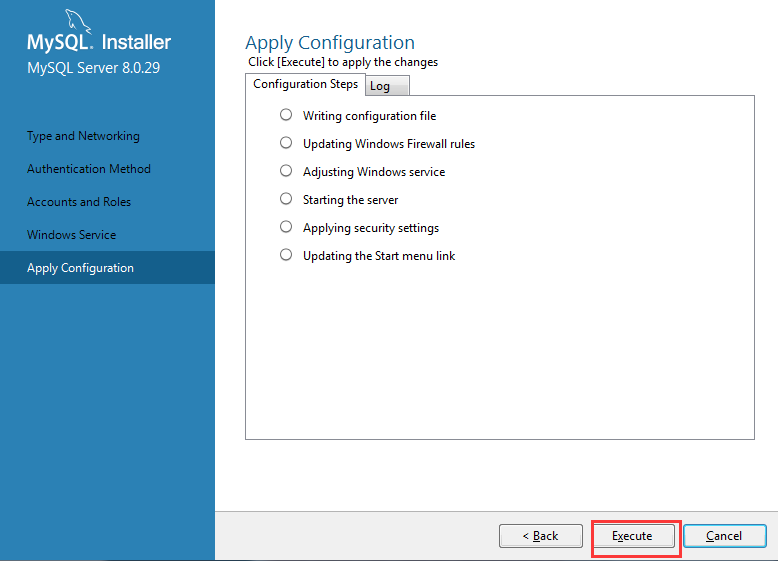Click the status circle for Updating the Start menu link
The height and width of the screenshot is (561, 778).
(286, 255)
